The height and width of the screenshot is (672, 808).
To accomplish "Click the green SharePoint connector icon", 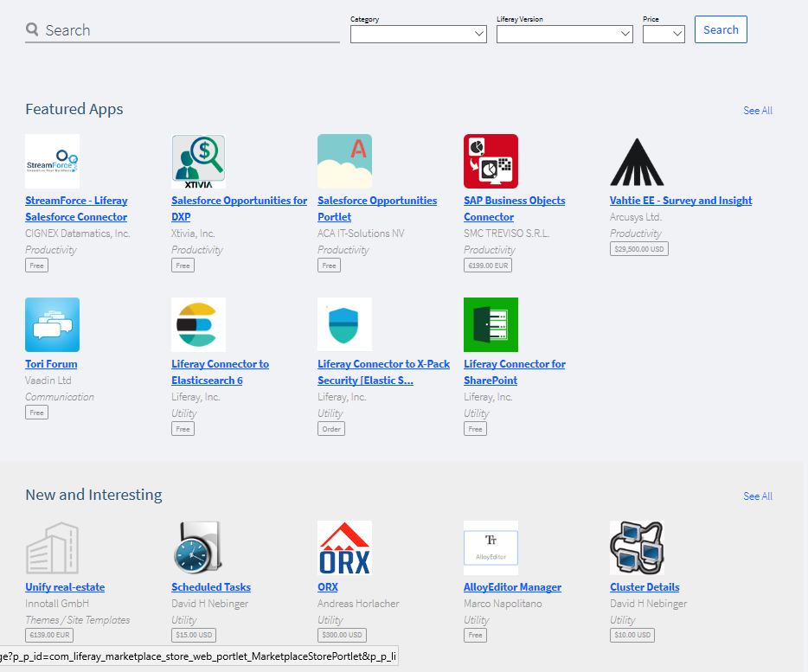I will click(x=491, y=324).
